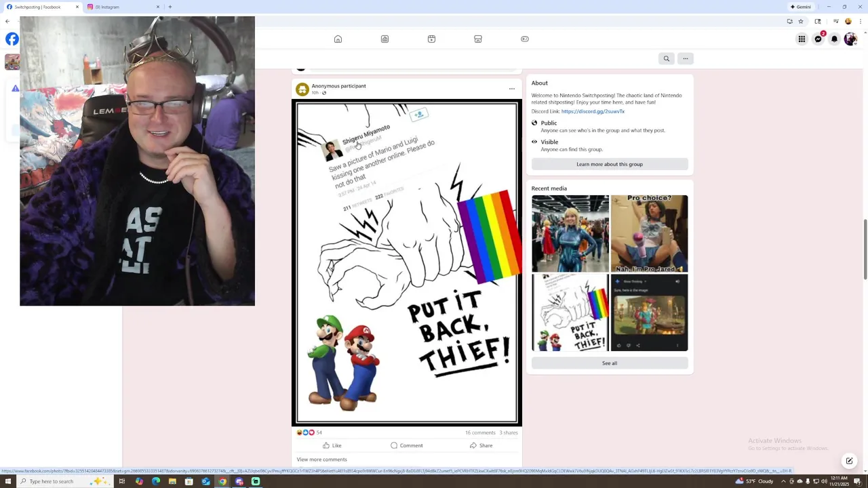Click the install app icon in address bar
Viewport: 868px width, 488px height.
pos(789,21)
